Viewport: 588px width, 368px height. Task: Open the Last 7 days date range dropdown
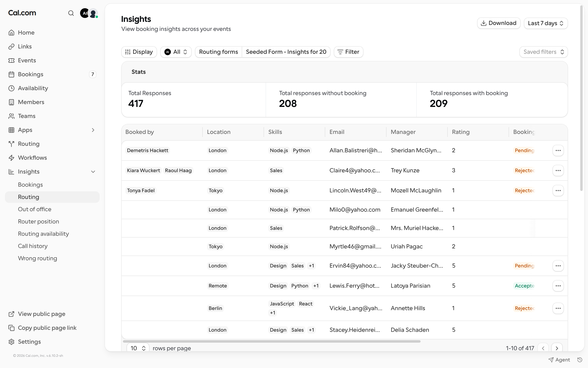(546, 23)
